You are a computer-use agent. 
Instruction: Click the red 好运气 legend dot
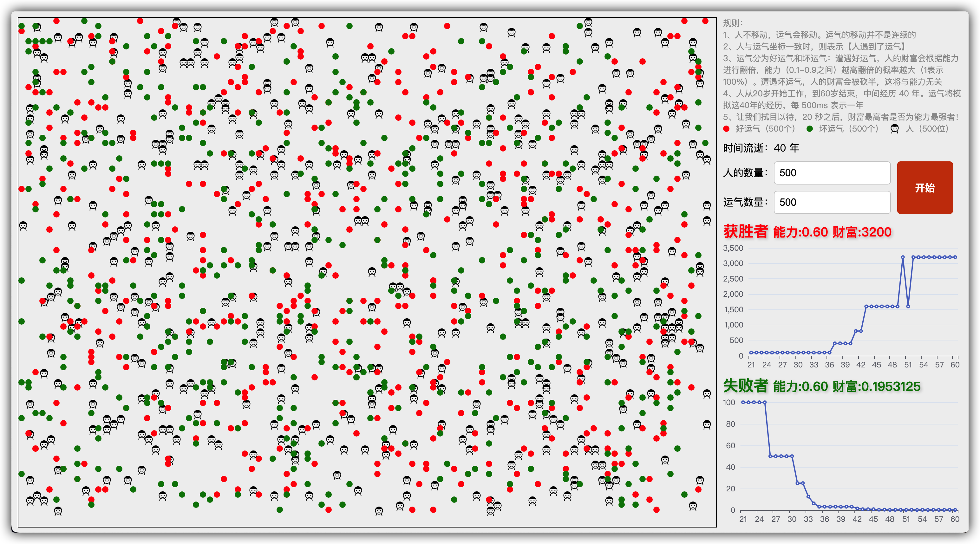coord(726,129)
